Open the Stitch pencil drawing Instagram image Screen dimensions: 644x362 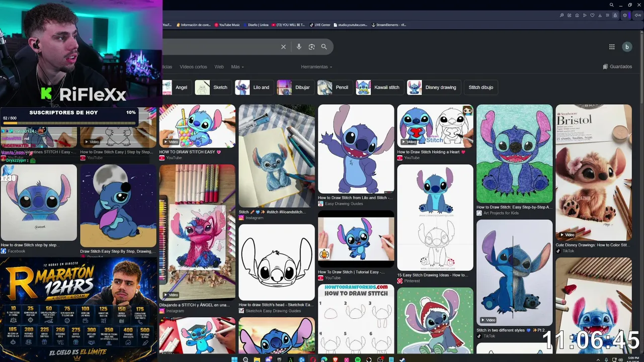(277, 156)
